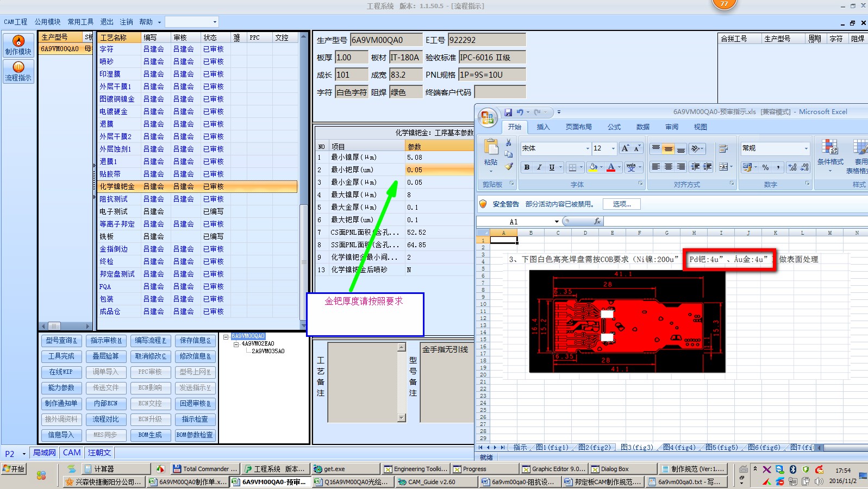The height and width of the screenshot is (489, 868).
Task: Save the Excel workbook via the quick-access disk icon
Action: pos(508,112)
